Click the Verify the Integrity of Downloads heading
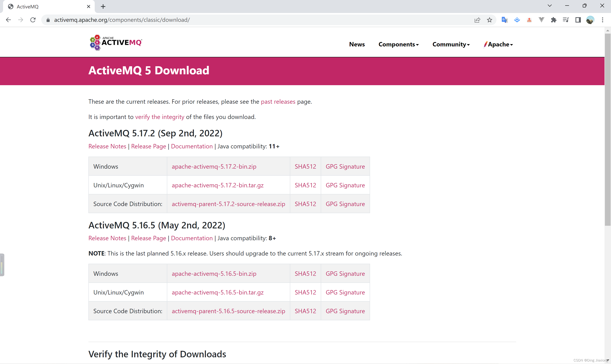Screen dimensions: 611x364 pos(157,354)
